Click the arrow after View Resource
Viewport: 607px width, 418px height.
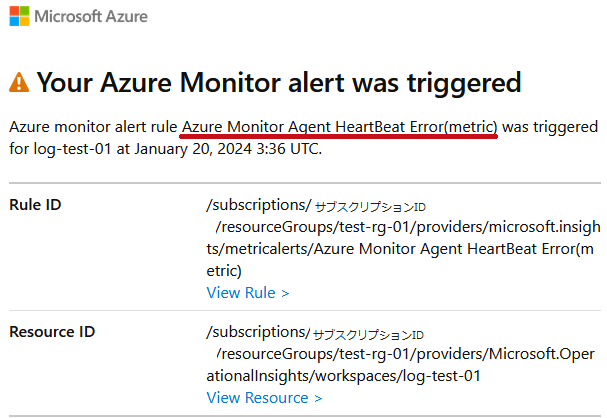coord(318,399)
